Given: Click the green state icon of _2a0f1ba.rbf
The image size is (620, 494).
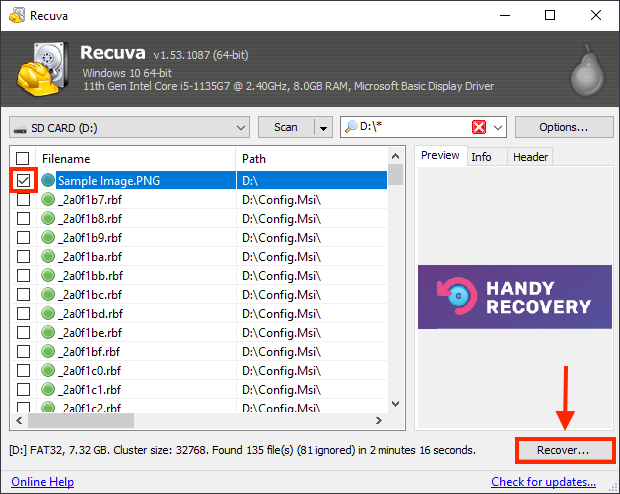Looking at the screenshot, I should click(48, 256).
